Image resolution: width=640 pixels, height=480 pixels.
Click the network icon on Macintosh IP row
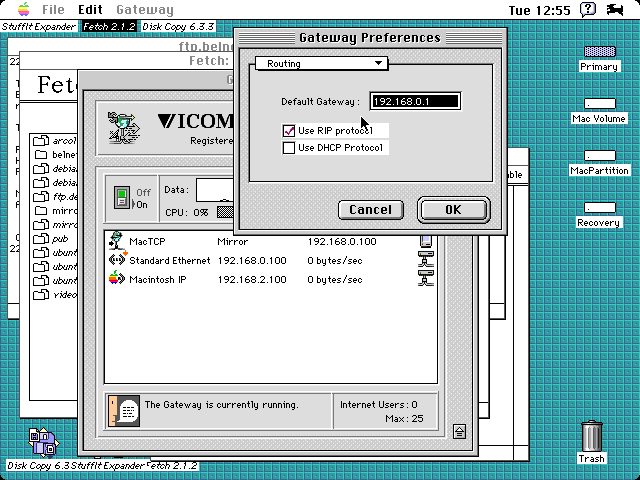[425, 278]
